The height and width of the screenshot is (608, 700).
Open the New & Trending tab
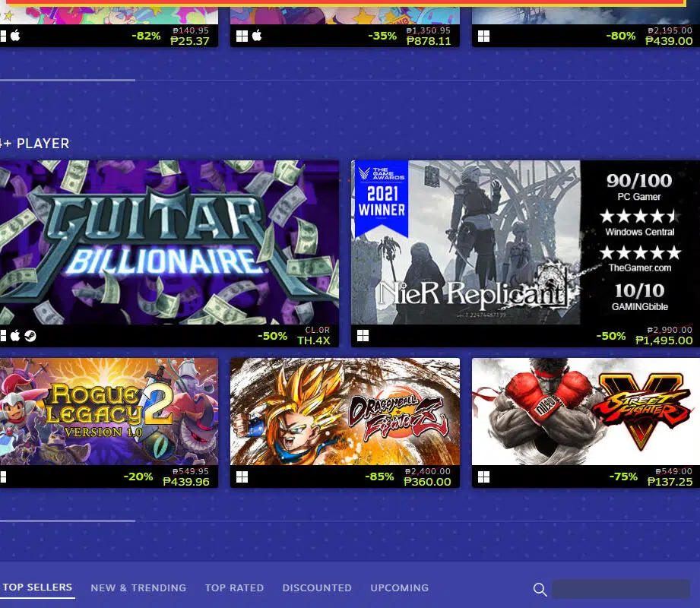pyautogui.click(x=138, y=588)
